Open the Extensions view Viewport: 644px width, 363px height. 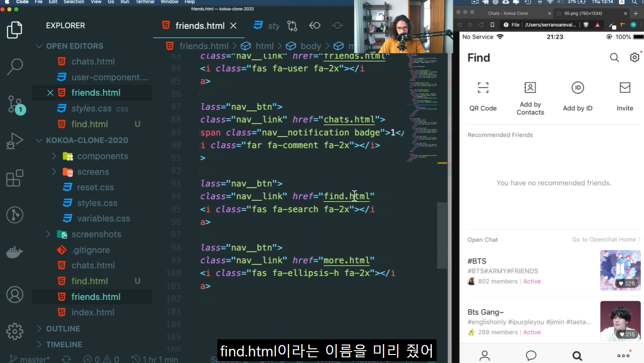click(x=15, y=178)
